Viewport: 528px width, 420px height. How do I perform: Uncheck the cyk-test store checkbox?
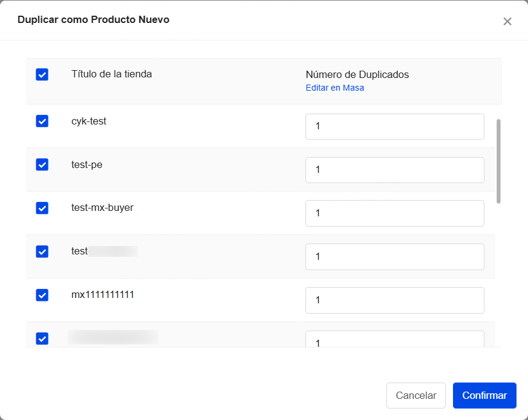42,121
